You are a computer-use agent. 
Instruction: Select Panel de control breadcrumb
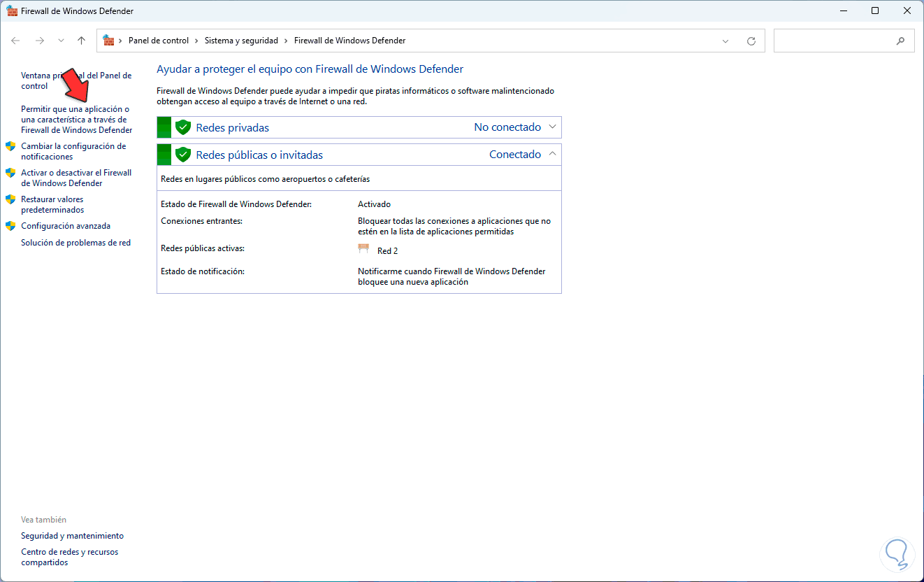click(159, 41)
